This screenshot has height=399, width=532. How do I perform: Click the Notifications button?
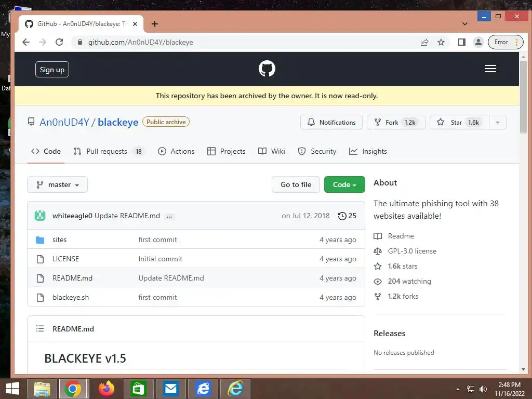[x=331, y=123]
